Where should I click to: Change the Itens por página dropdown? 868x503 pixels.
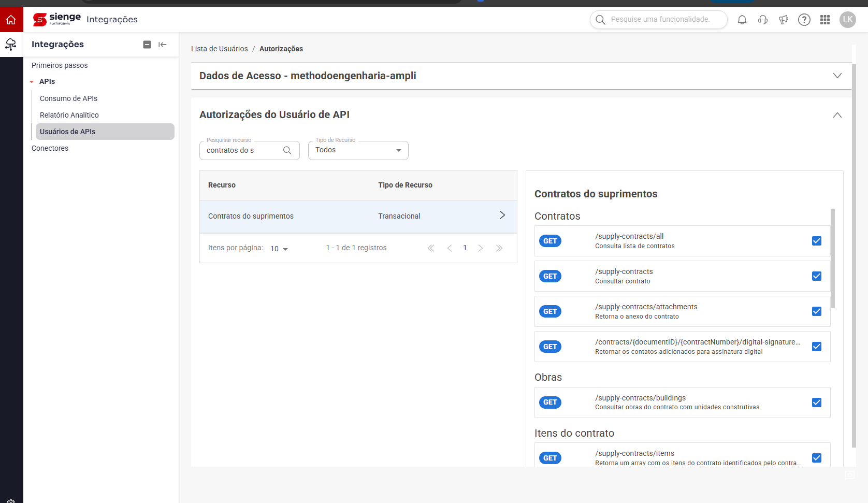pos(279,249)
